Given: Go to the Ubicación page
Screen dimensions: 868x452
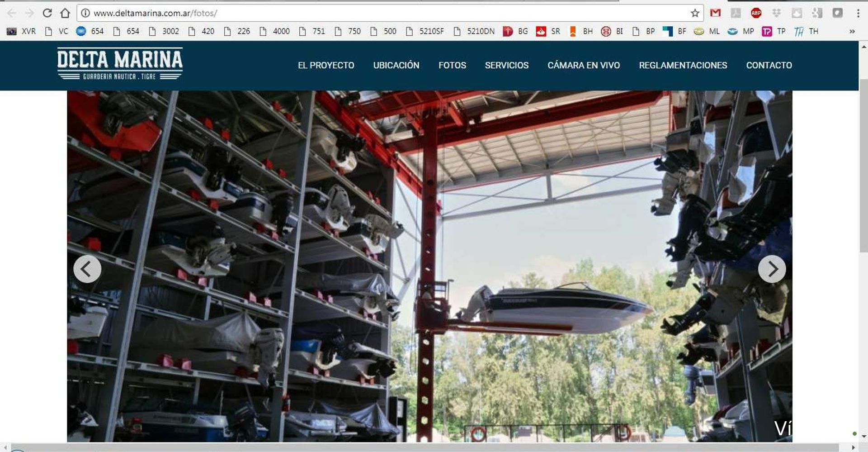Looking at the screenshot, I should pyautogui.click(x=396, y=65).
